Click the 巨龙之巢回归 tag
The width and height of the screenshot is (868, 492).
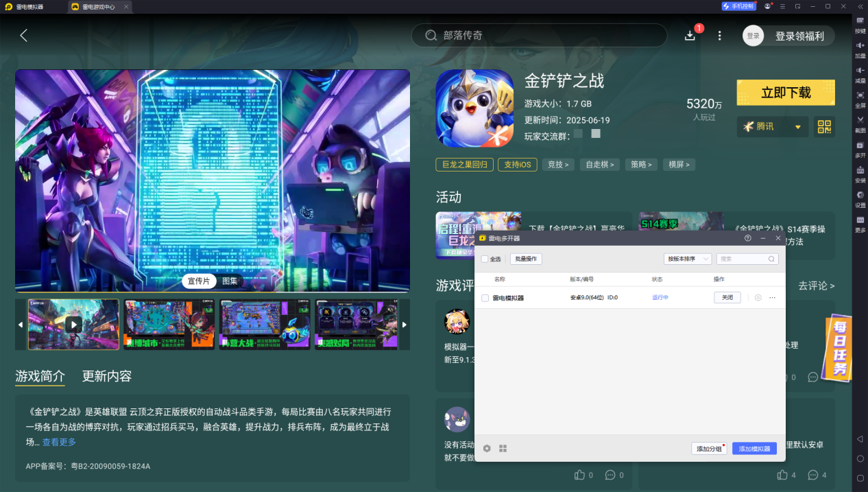[464, 165]
